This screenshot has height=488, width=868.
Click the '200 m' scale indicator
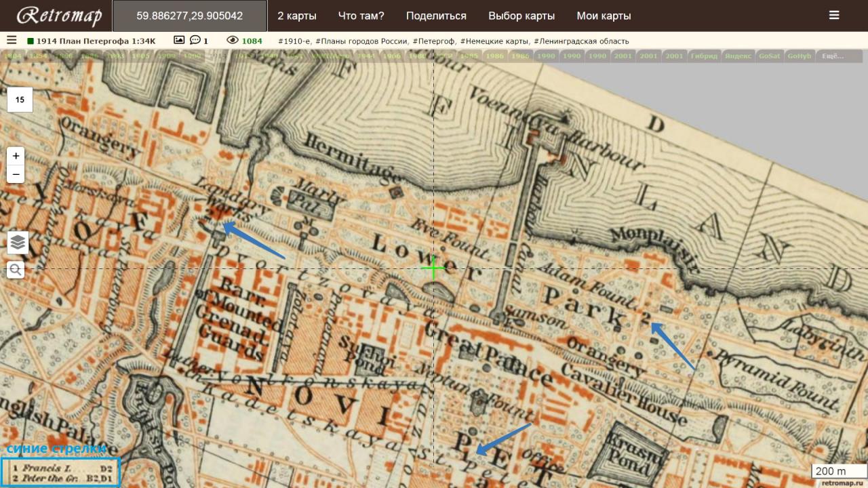tap(839, 471)
